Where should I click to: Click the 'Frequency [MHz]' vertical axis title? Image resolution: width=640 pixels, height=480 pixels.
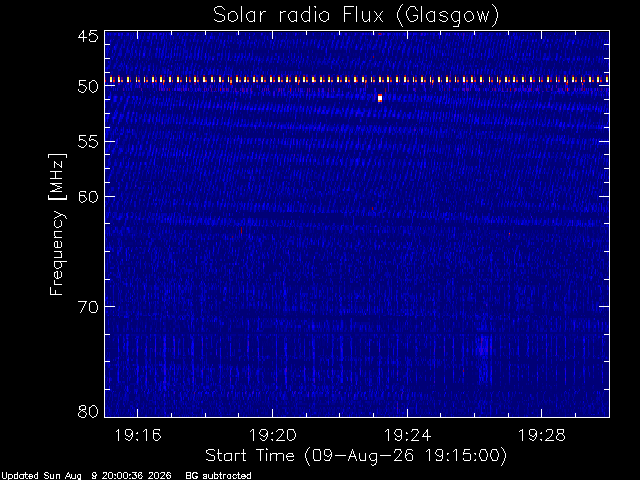(x=57, y=224)
